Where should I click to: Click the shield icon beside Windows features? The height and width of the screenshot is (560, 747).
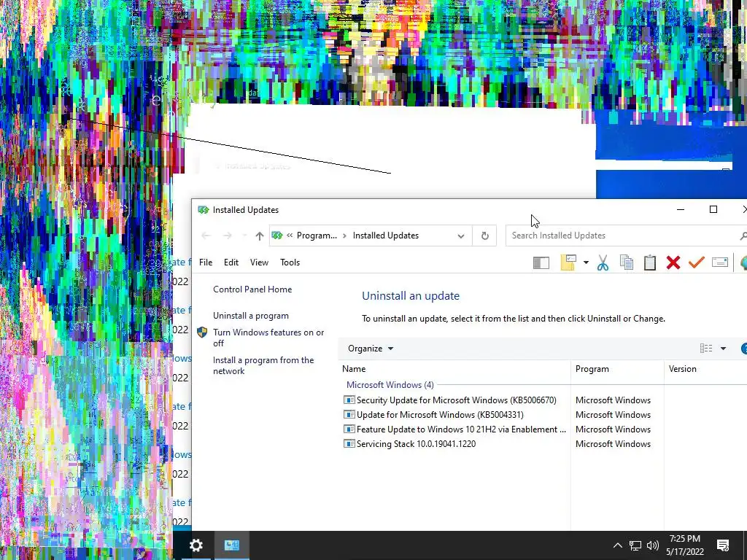click(x=202, y=332)
